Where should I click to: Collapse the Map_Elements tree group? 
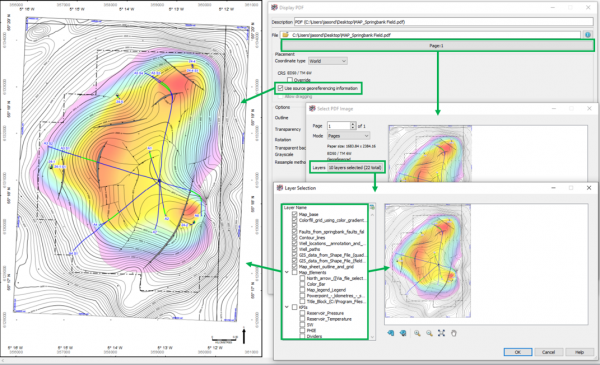pyautogui.click(x=287, y=272)
